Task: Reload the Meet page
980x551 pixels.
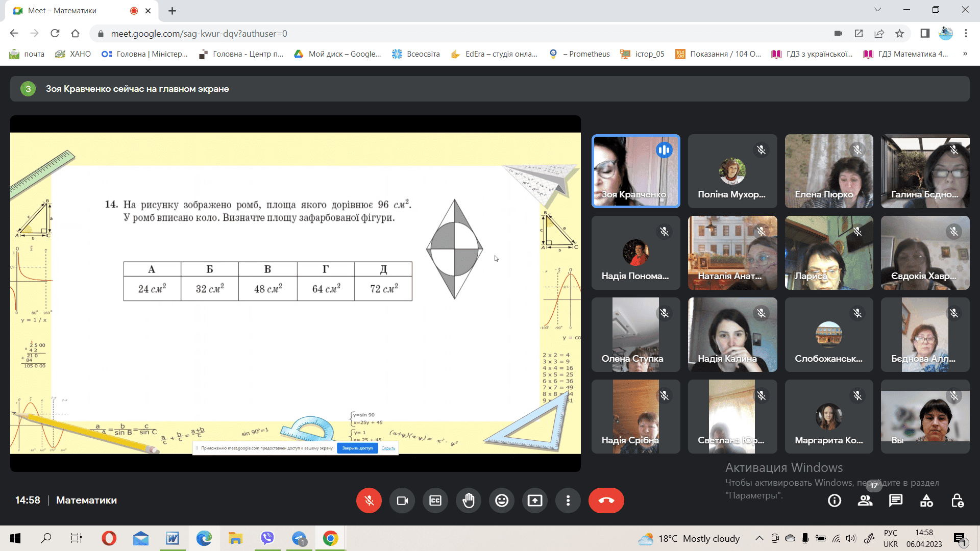Action: pos(55,33)
